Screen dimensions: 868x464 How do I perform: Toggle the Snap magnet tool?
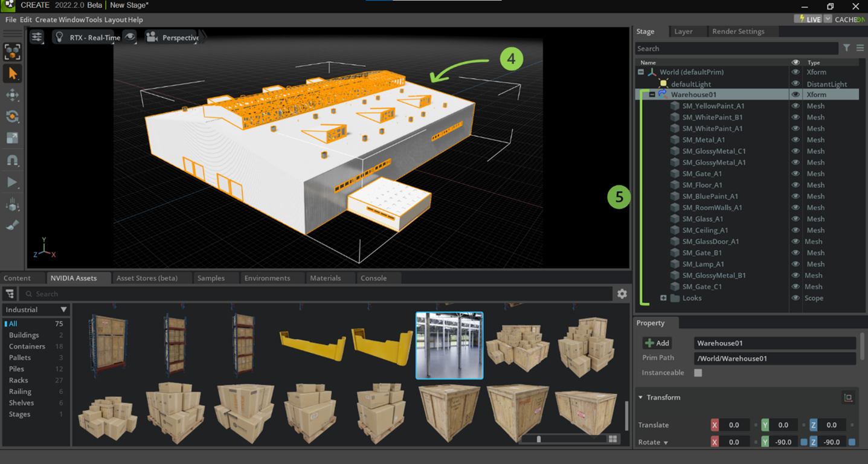12,160
